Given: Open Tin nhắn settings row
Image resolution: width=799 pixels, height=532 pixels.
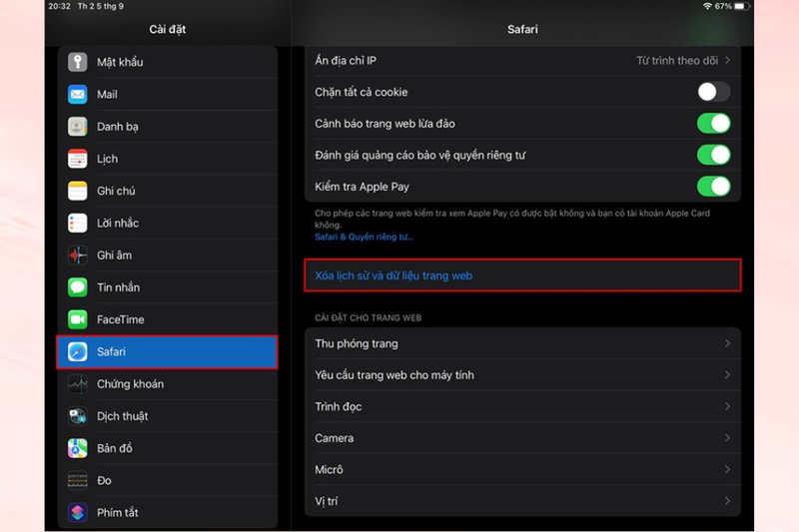Looking at the screenshot, I should click(168, 287).
